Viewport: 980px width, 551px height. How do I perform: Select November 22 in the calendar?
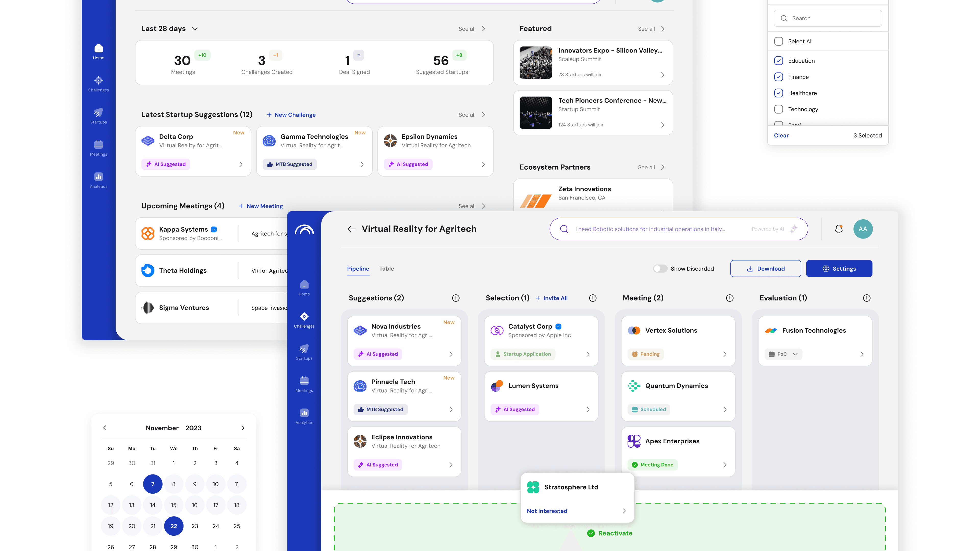click(x=174, y=526)
